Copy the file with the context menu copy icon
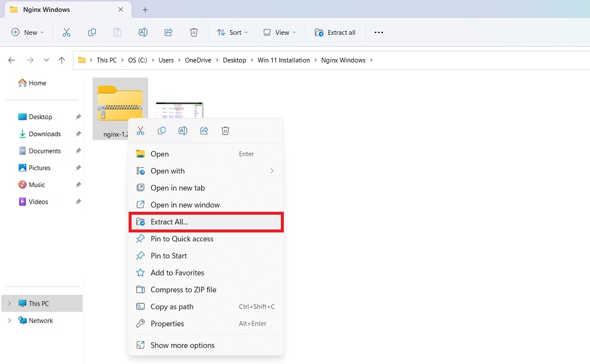This screenshot has width=590, height=364. pos(162,130)
